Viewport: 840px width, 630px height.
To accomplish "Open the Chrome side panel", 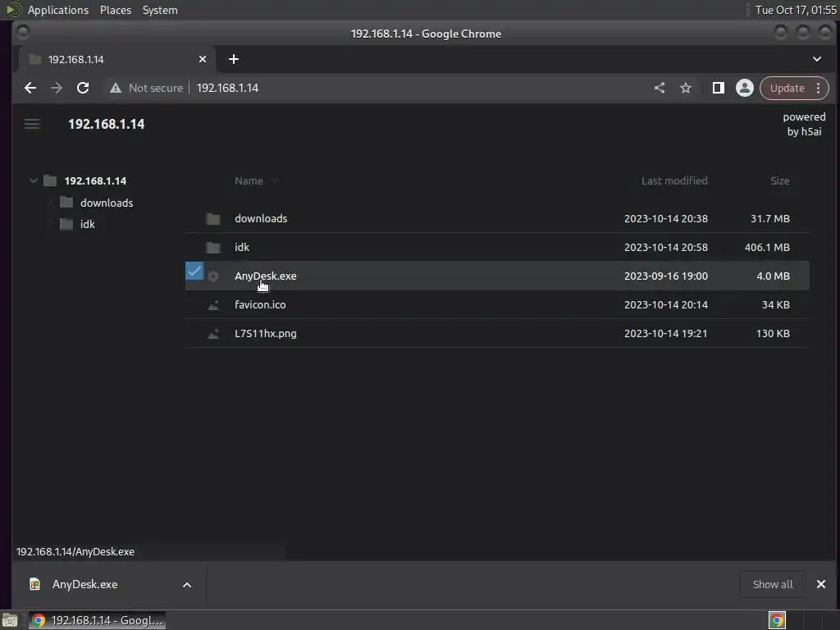I will [x=718, y=88].
